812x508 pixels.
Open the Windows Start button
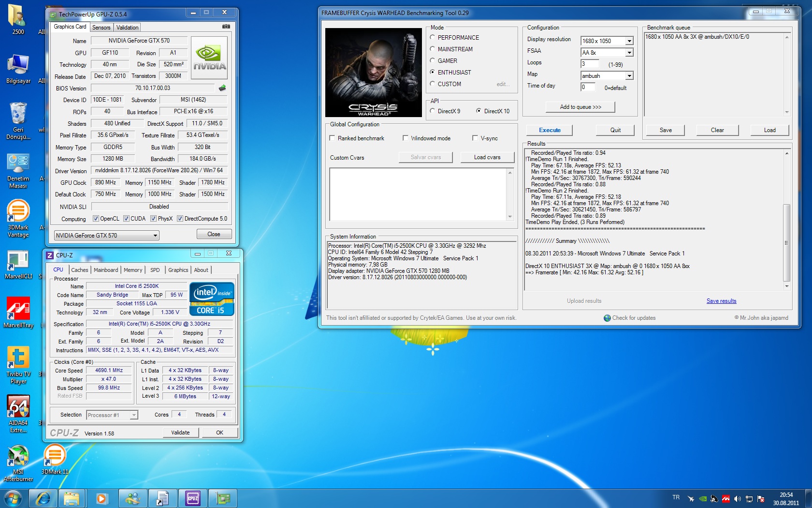13,498
